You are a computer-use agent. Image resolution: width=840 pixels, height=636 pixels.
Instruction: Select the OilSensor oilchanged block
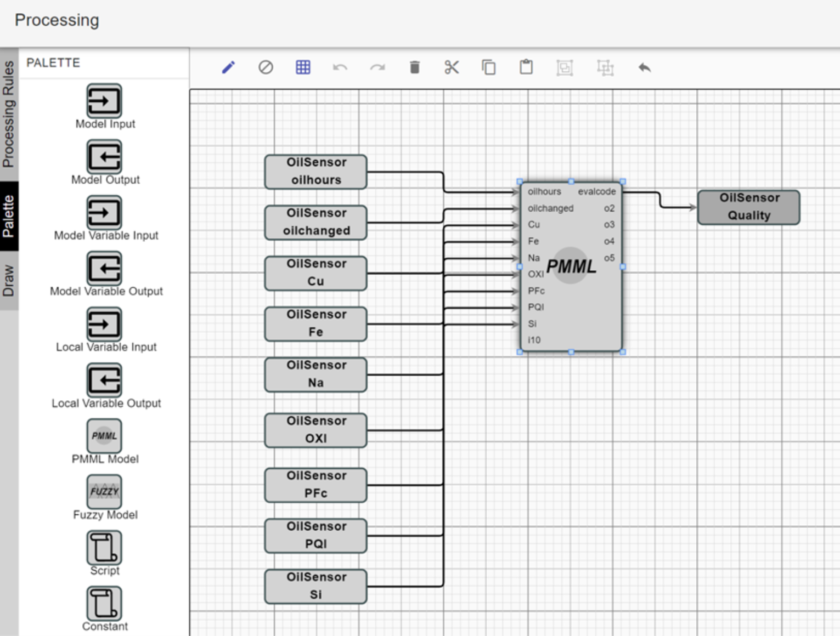click(315, 222)
